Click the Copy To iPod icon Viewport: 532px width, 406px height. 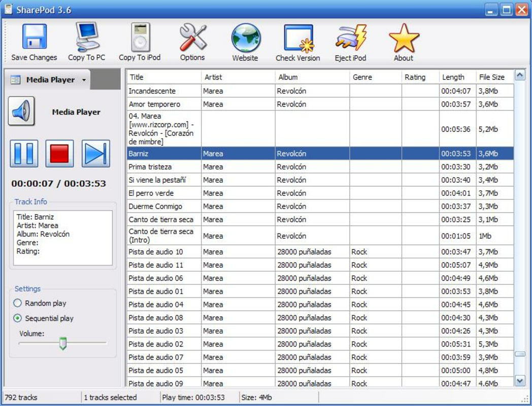(139, 38)
